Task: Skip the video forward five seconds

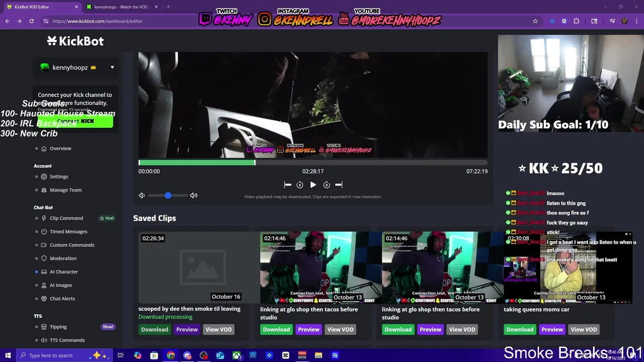Action: pyautogui.click(x=327, y=185)
